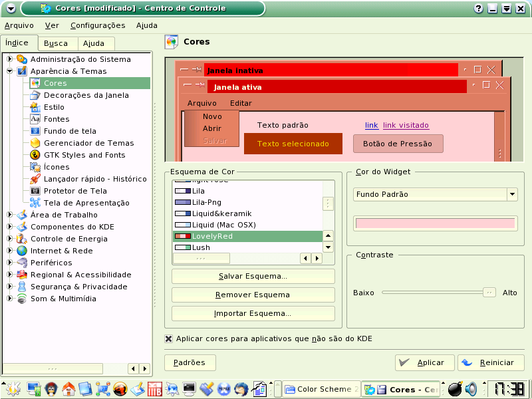Image resolution: width=532 pixels, height=399 pixels.
Task: Click the Fundo de tela icon
Action: coord(35,131)
